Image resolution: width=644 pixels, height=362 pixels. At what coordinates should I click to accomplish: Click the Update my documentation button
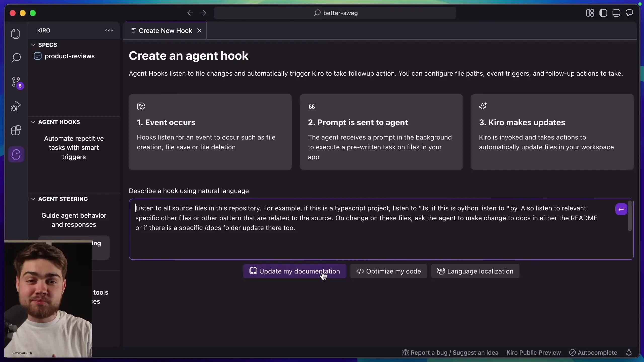point(295,271)
